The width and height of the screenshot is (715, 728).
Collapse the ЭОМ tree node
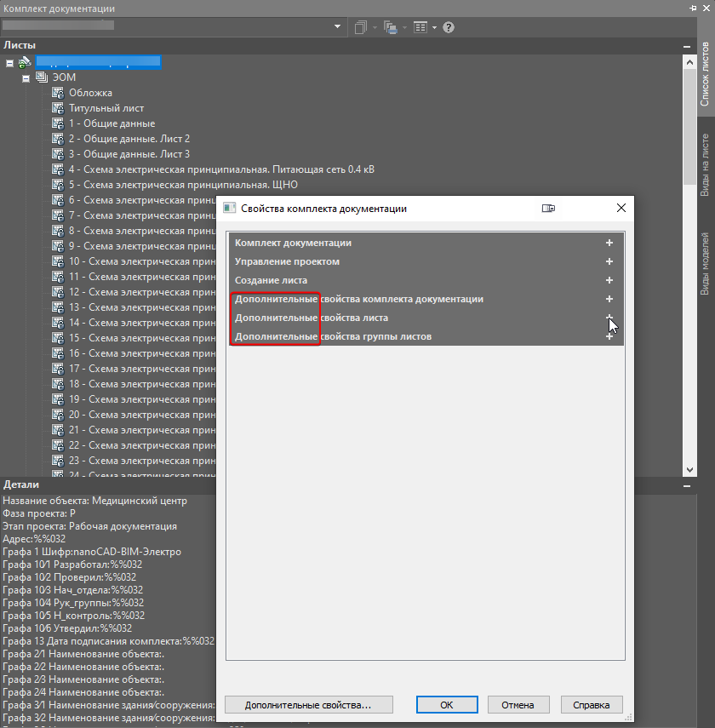(x=26, y=78)
